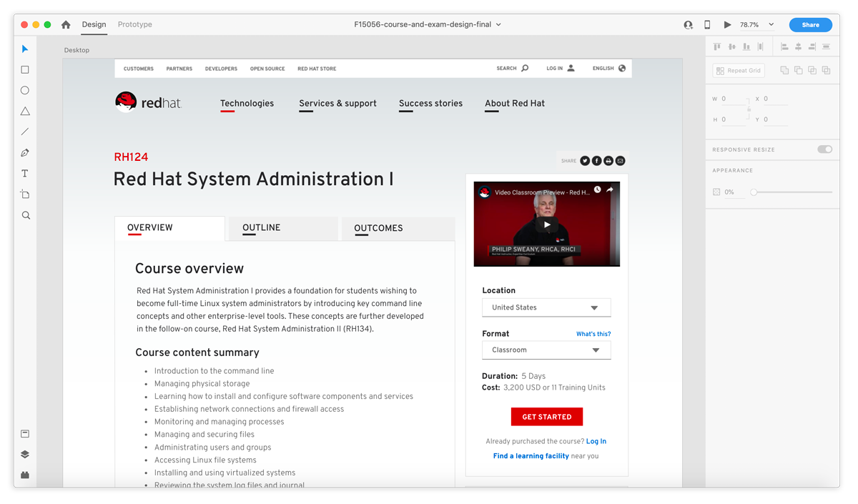Screen dimensions: 858x504
Task: Click the opacity slider handle
Action: (754, 192)
